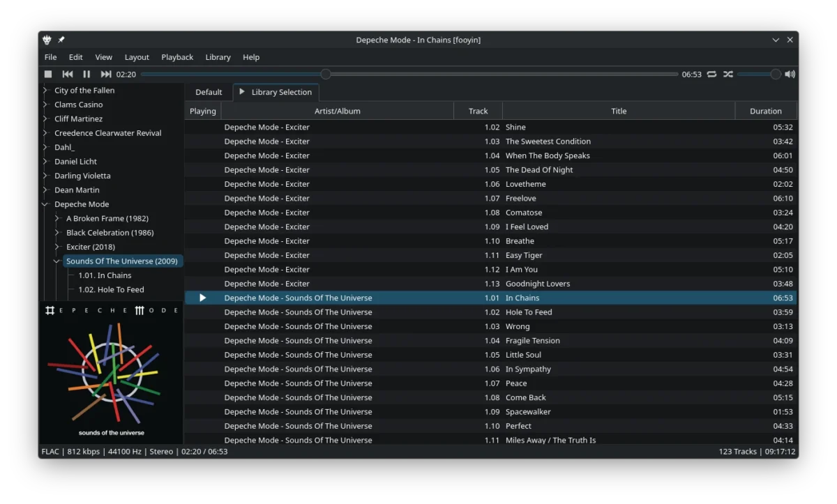Screen dimensions: 837x504
Task: Expand Creedence Clearwater Revival in library tree
Action: [45, 133]
